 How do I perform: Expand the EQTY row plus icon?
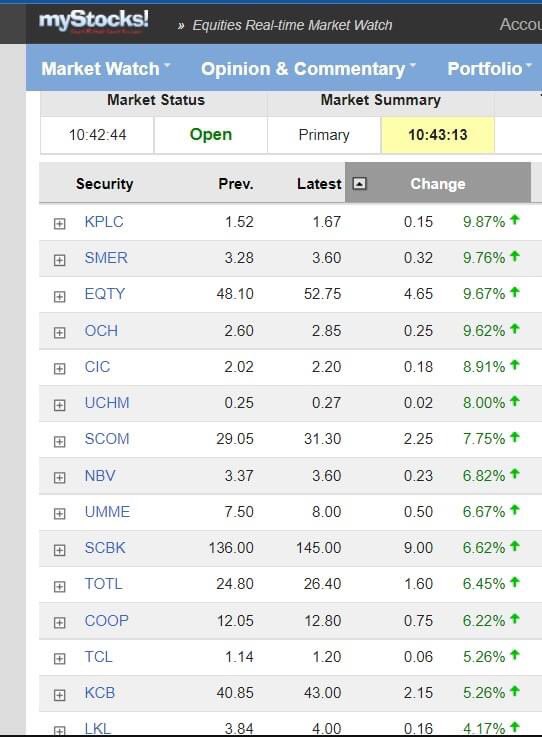(59, 296)
